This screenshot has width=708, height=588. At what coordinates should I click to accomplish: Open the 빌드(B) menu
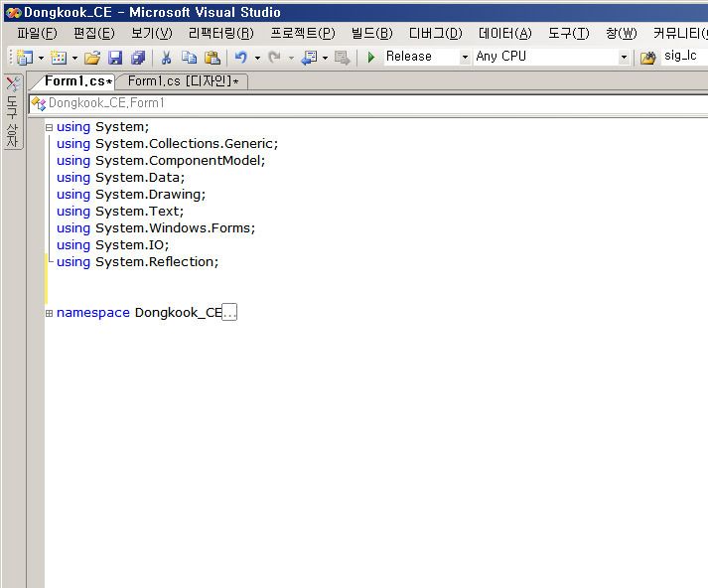(x=372, y=34)
